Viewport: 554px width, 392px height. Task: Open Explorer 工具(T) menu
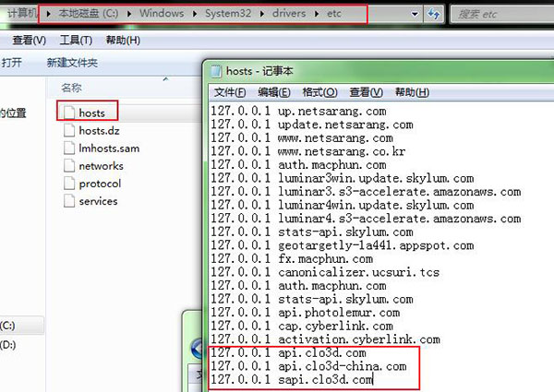point(76,41)
